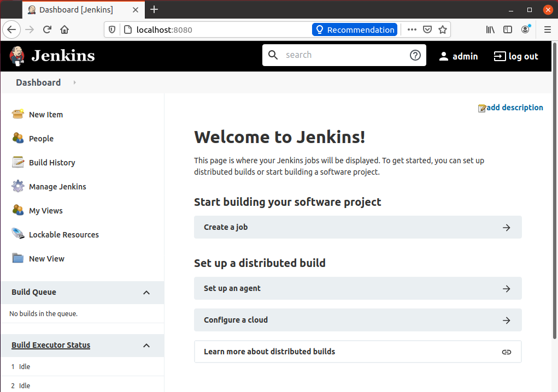
Task: Click the Jenkins search input field
Action: 344,55
